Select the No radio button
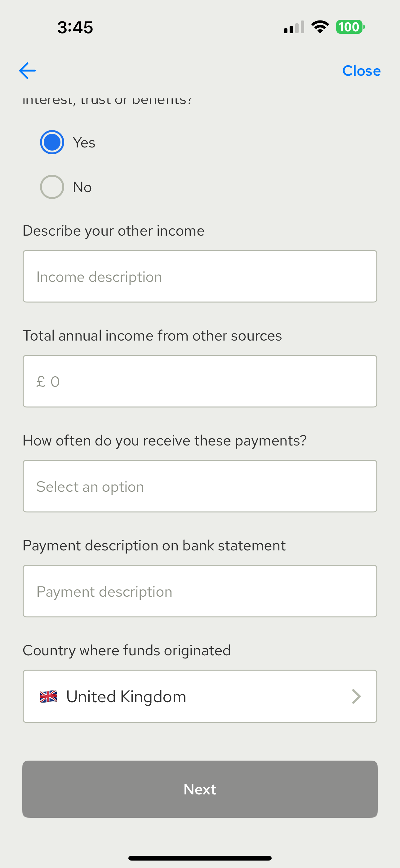Image resolution: width=400 pixels, height=868 pixels. (52, 187)
